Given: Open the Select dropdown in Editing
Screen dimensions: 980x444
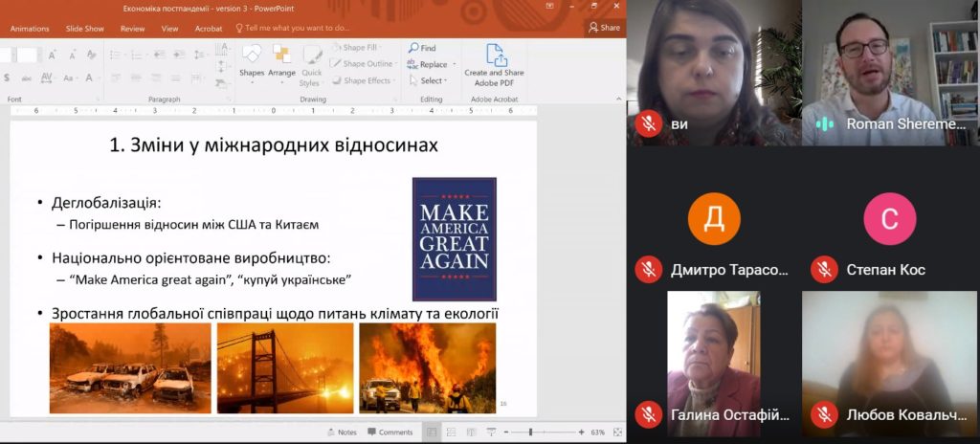Looking at the screenshot, I should point(432,80).
